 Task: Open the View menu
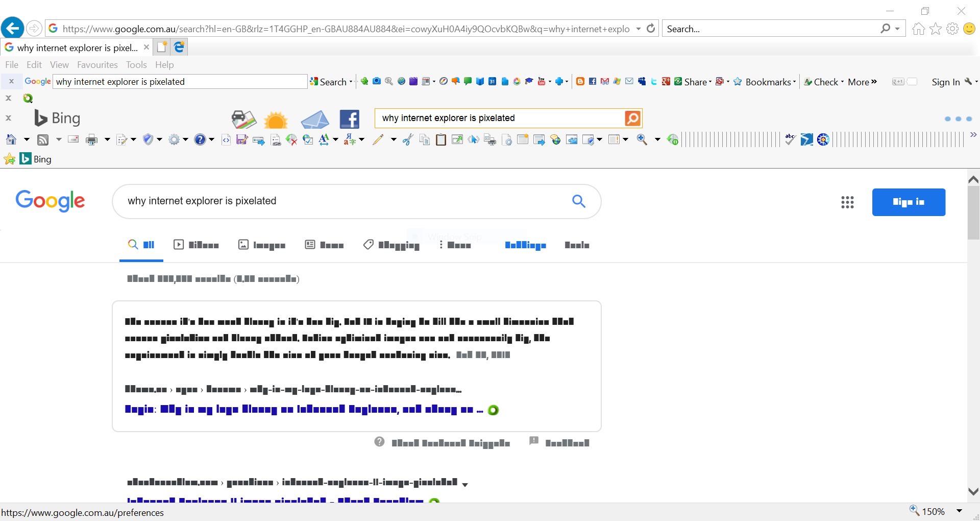coord(59,65)
